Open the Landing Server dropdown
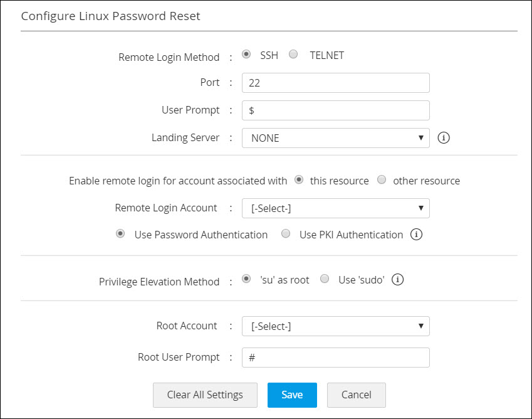The image size is (532, 419). tap(335, 138)
